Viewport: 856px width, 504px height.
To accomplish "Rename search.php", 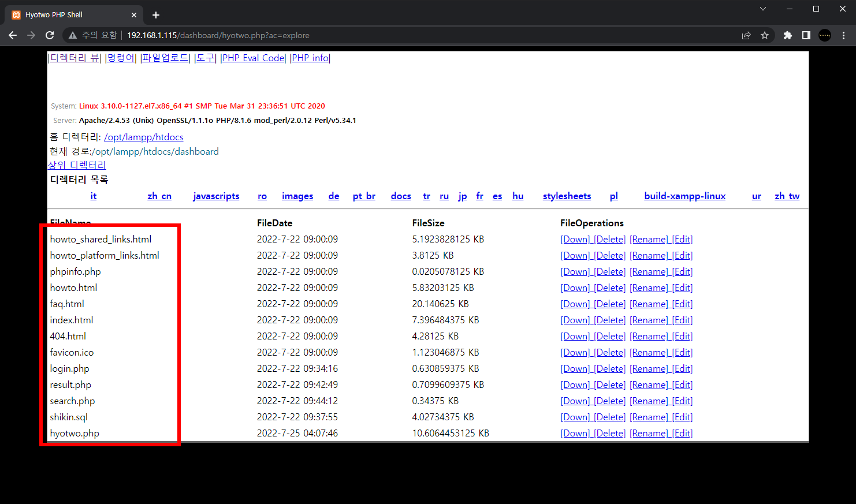I will pyautogui.click(x=649, y=401).
